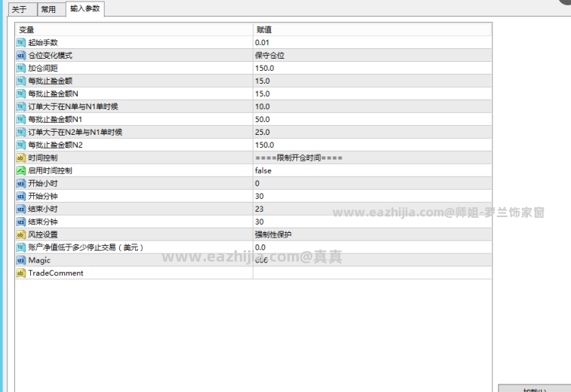The image size is (571, 392).
Task: Click the icon beside 订单大于在N单与N1单时候
Action: 21,106
